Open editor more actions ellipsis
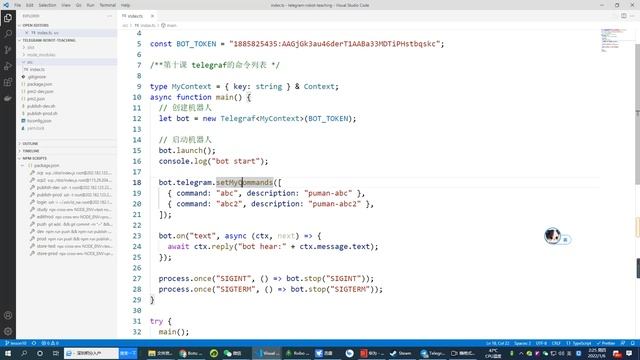Image resolution: width=640 pixels, height=360 pixels. 632,16
